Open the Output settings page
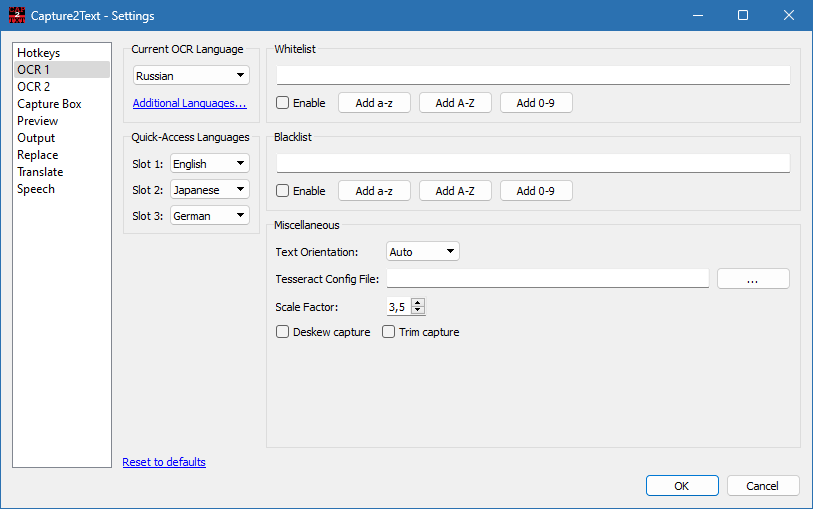 tap(62, 138)
